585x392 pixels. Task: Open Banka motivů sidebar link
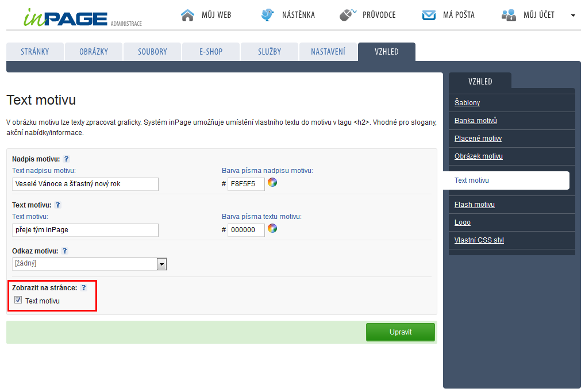point(475,121)
